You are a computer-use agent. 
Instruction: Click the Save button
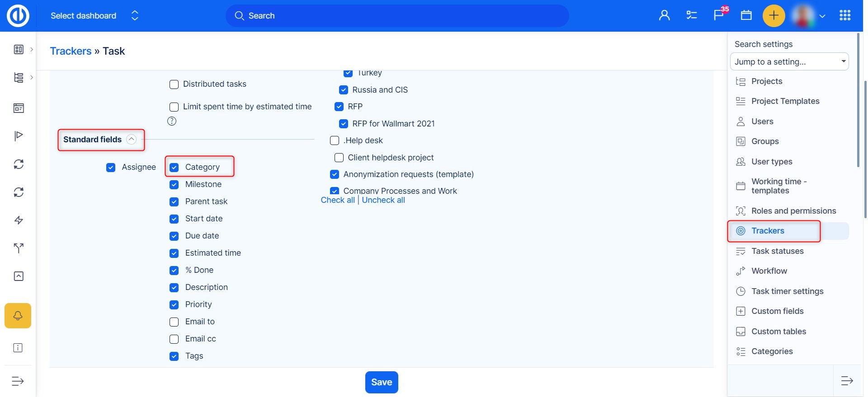click(x=381, y=382)
